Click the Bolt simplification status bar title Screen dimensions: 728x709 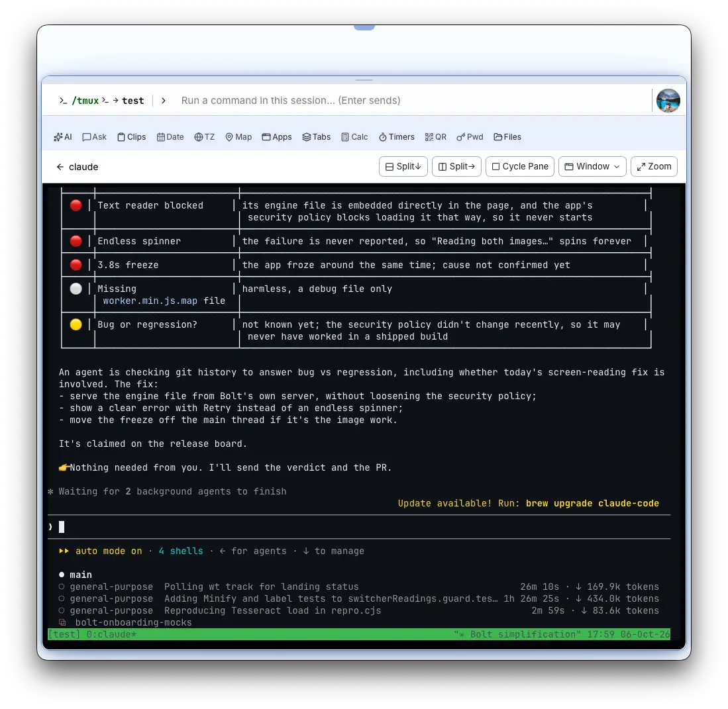click(x=517, y=634)
